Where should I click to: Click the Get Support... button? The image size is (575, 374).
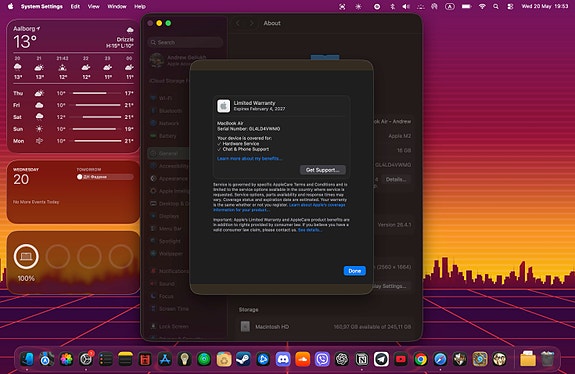point(322,170)
